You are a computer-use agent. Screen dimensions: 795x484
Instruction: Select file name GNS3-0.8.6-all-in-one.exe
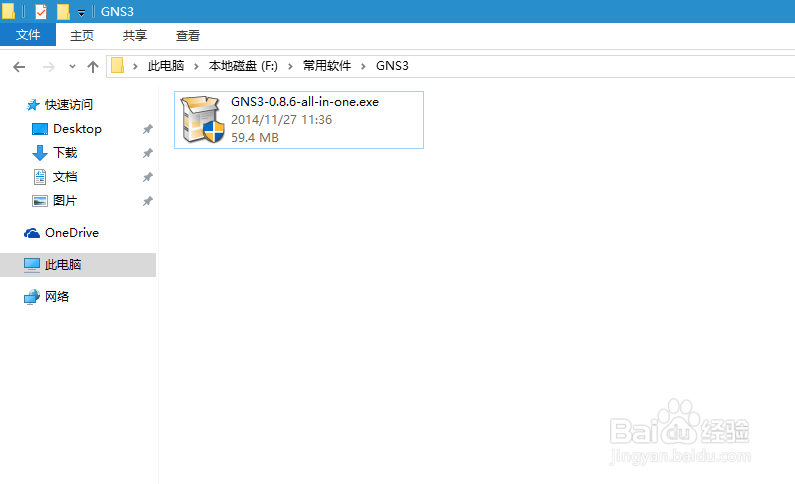(305, 102)
